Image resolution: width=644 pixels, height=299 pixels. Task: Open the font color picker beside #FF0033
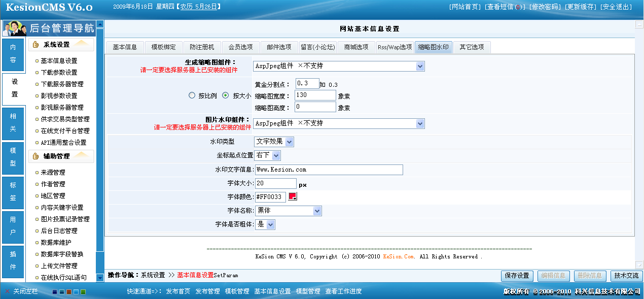pyautogui.click(x=292, y=196)
